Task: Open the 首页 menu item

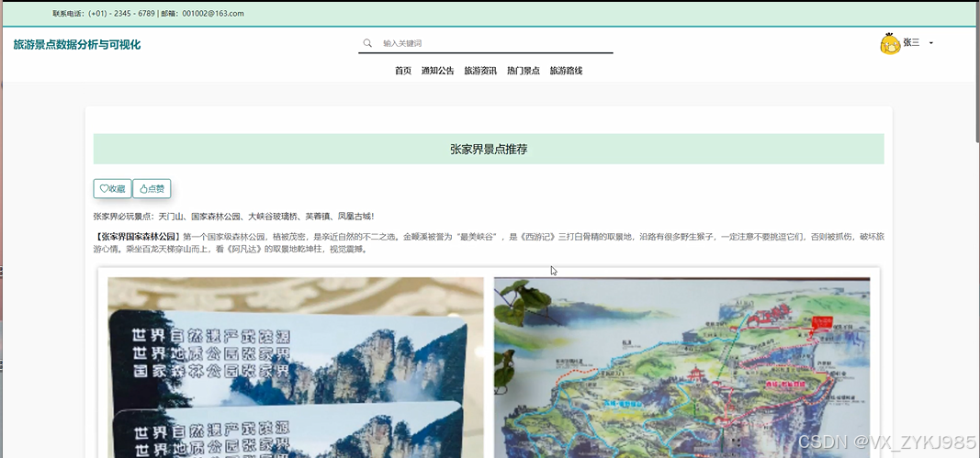Action: [x=403, y=71]
